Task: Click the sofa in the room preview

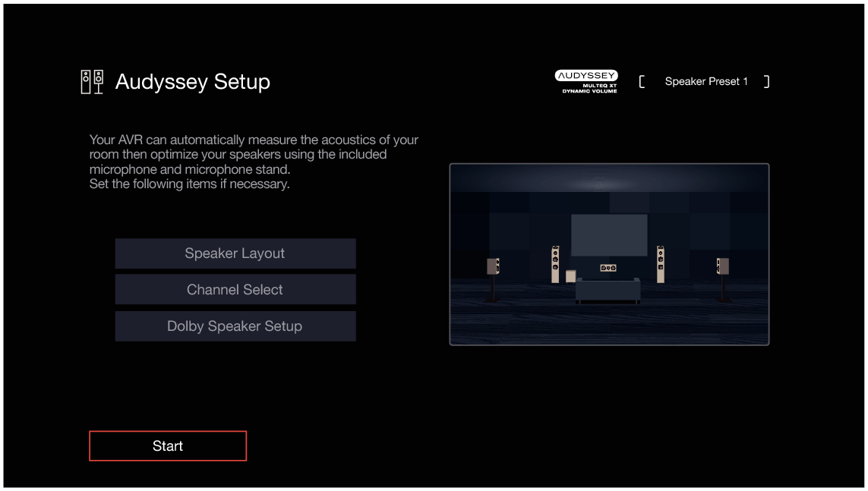Action: [x=608, y=290]
